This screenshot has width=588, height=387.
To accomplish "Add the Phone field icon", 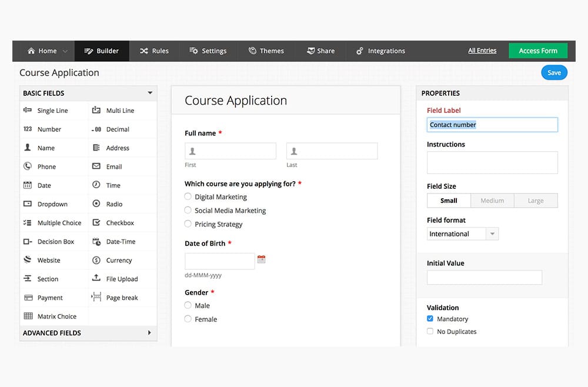I will pyautogui.click(x=28, y=166).
